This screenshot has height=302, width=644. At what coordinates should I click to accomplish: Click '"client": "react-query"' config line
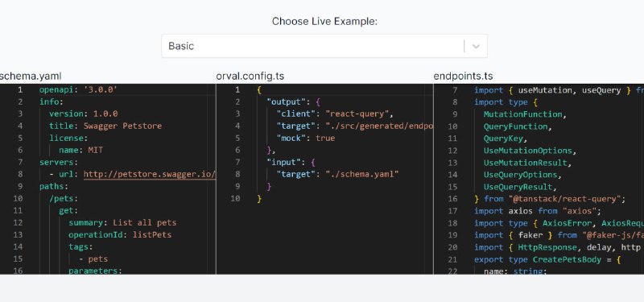tap(335, 114)
